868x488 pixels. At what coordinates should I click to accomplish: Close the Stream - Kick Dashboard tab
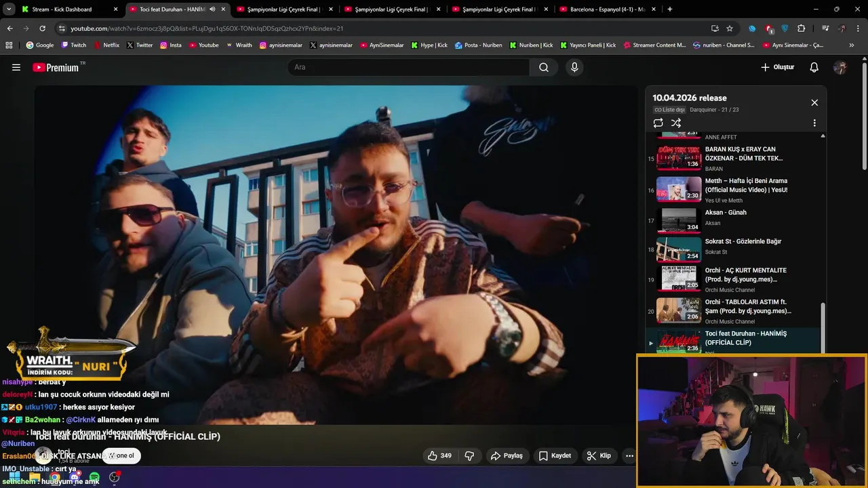pyautogui.click(x=115, y=9)
